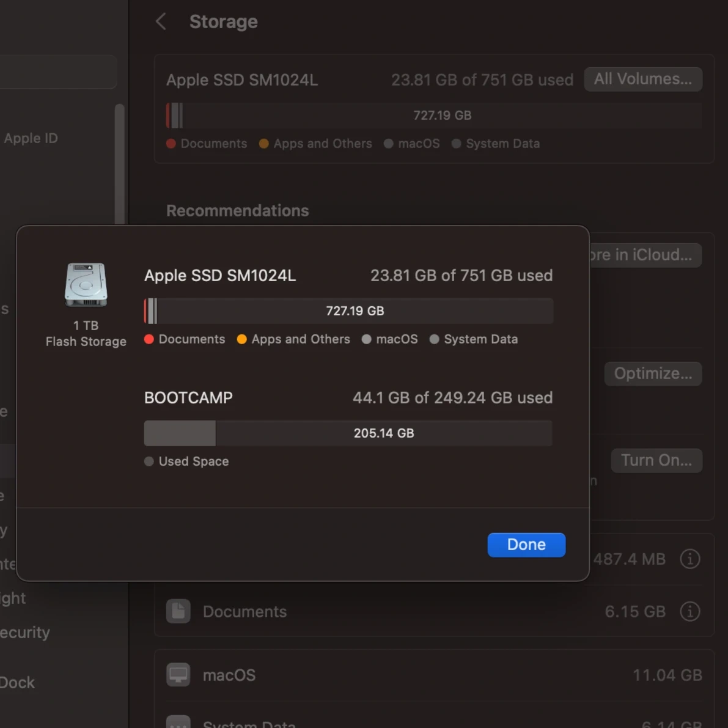Click the gray Used Space dot under BOOTCAMP
Screen dimensions: 728x728
click(149, 461)
